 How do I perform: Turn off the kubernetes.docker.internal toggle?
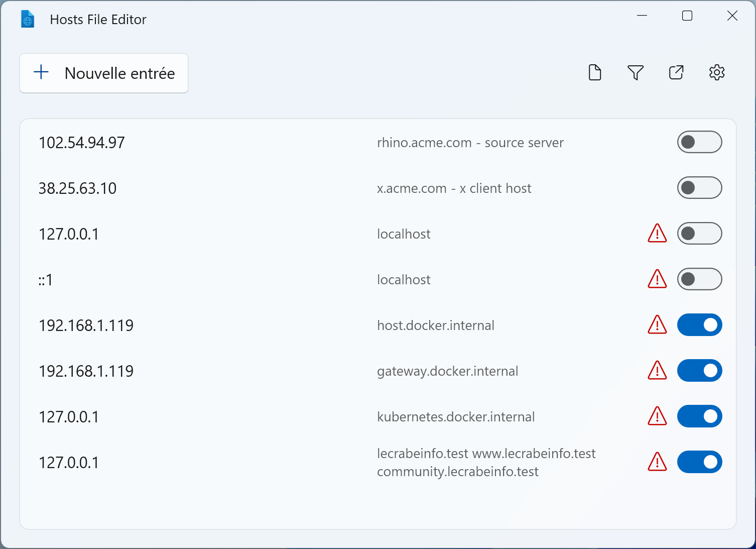(x=699, y=416)
